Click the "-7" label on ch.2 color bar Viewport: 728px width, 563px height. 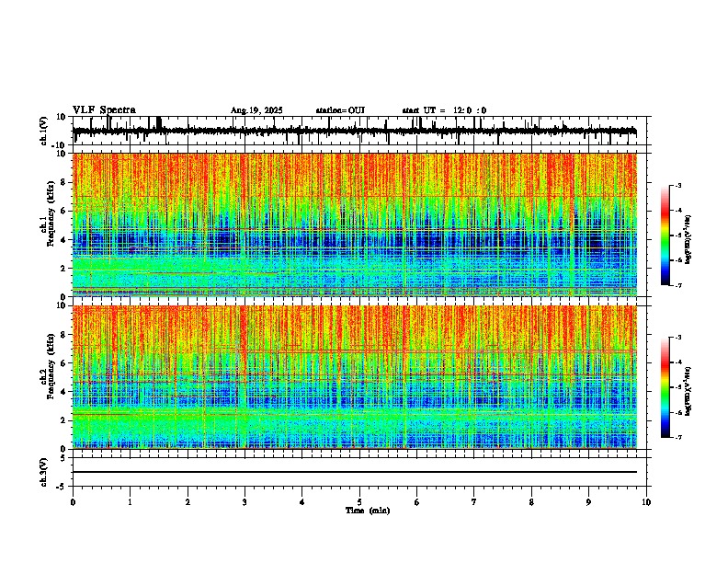677,437
